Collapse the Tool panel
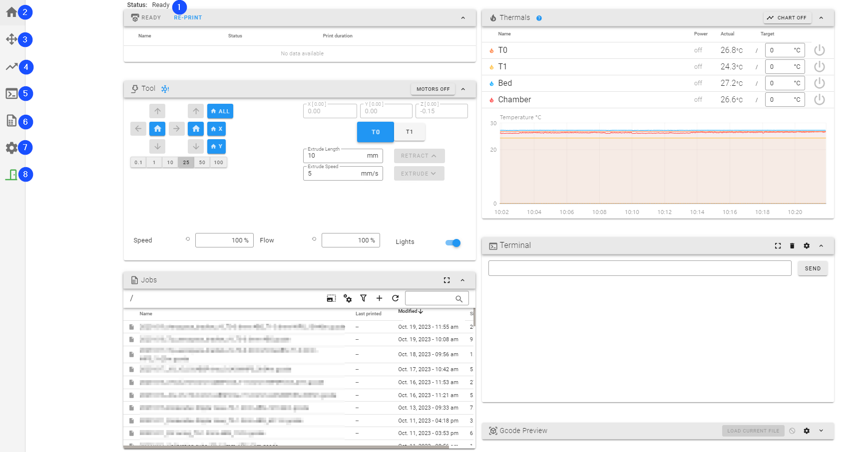This screenshot has width=868, height=452. [x=463, y=89]
